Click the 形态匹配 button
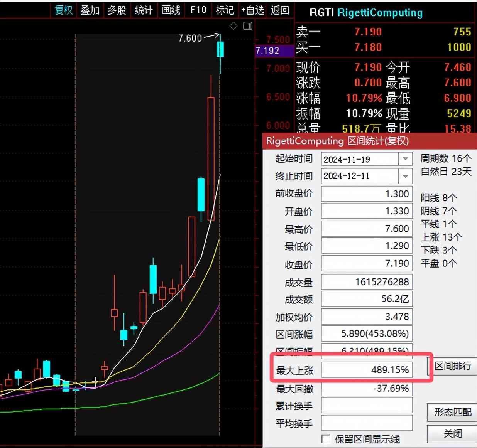 tap(452, 412)
